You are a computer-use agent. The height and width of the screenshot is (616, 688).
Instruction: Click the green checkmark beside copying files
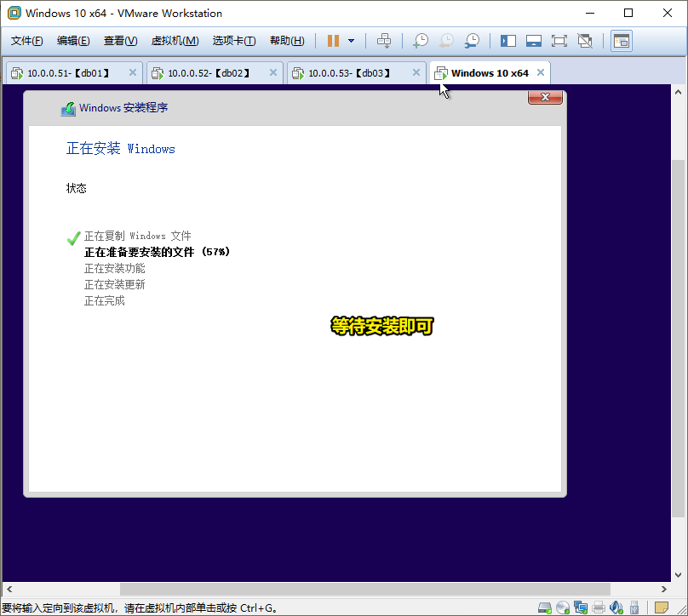point(74,238)
